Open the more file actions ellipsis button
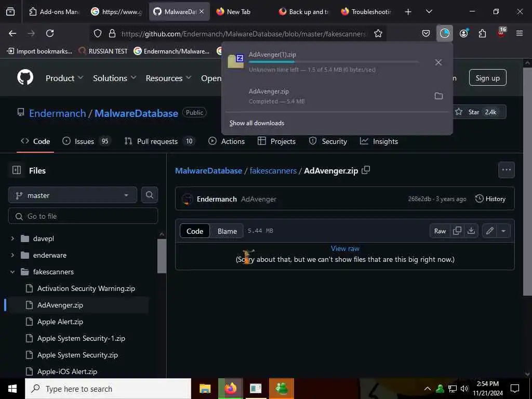This screenshot has width=532, height=399. pyautogui.click(x=506, y=170)
